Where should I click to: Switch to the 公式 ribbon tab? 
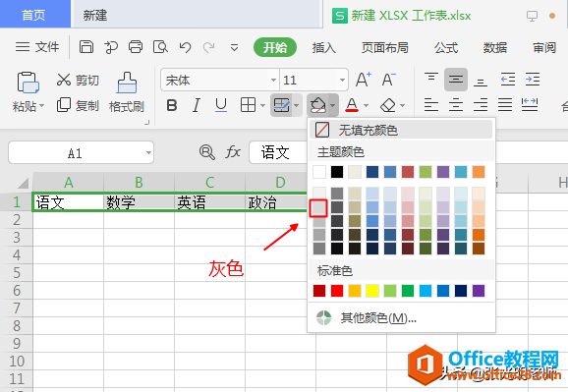[446, 47]
